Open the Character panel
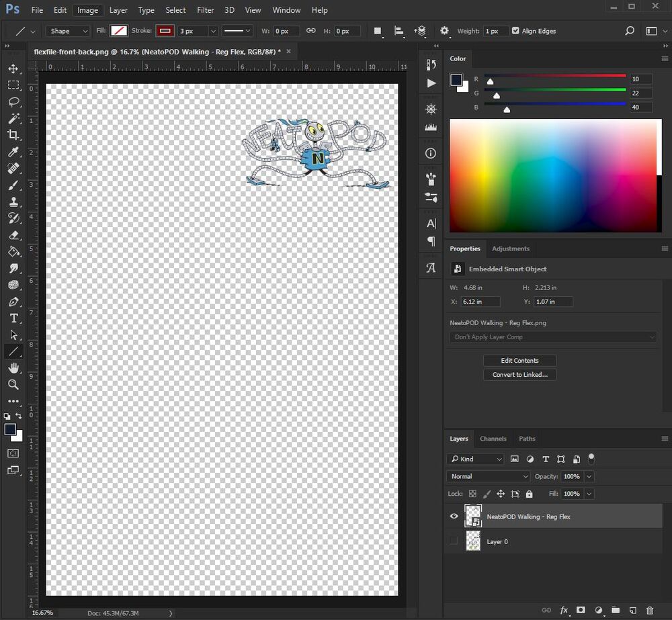This screenshot has height=620, width=672. click(x=430, y=224)
